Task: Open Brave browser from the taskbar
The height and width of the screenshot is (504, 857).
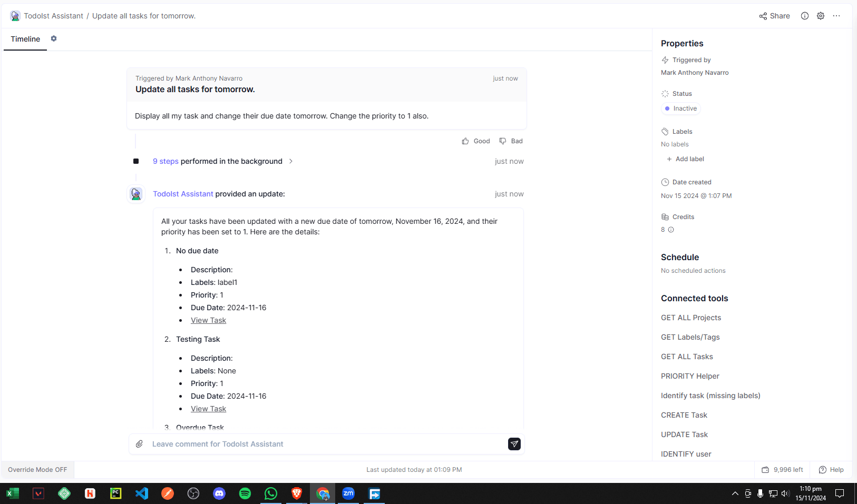Action: click(297, 493)
